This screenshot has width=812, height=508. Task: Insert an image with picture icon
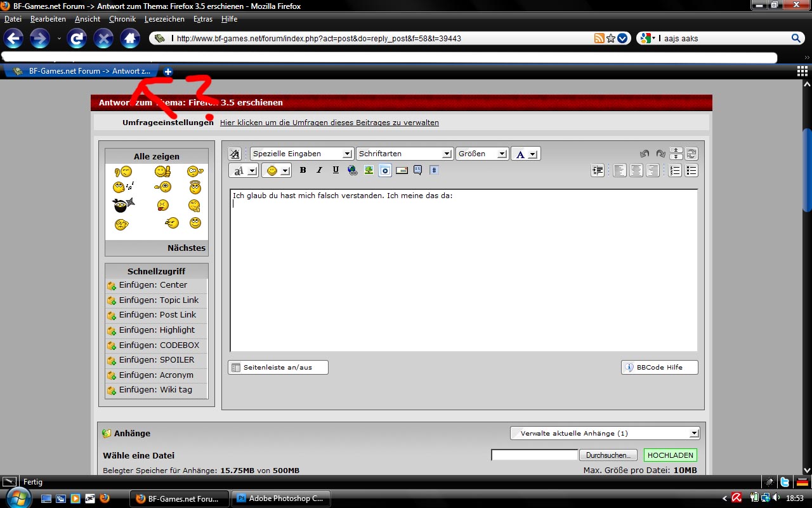(369, 170)
